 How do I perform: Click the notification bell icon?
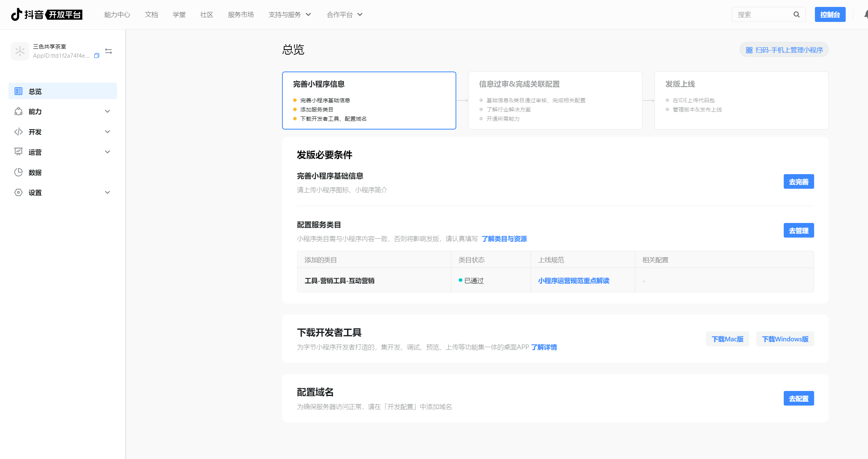pyautogui.click(x=866, y=15)
